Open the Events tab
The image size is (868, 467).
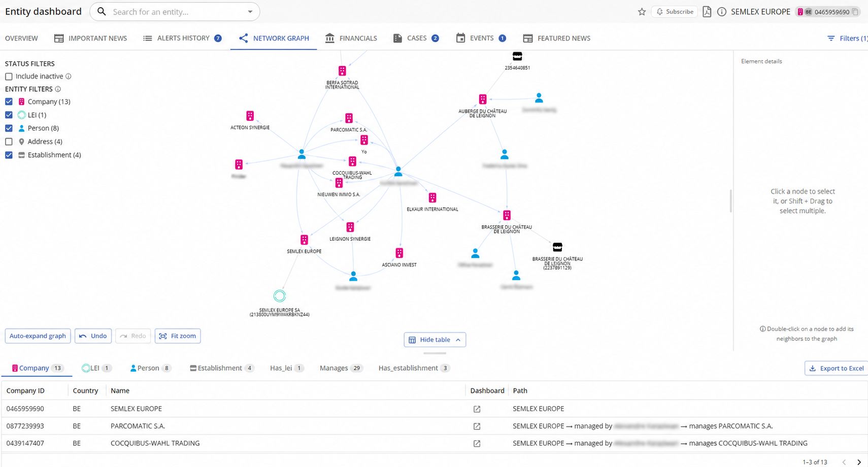pyautogui.click(x=481, y=38)
